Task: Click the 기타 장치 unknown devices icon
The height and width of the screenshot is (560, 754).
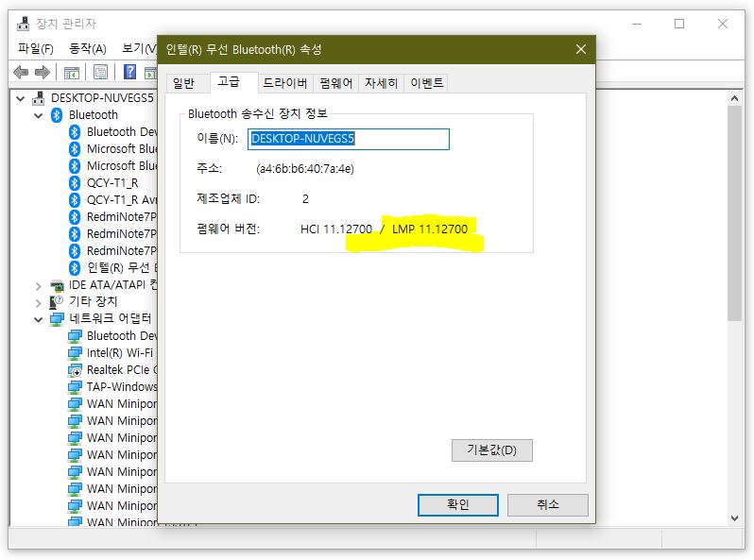Action: click(57, 302)
